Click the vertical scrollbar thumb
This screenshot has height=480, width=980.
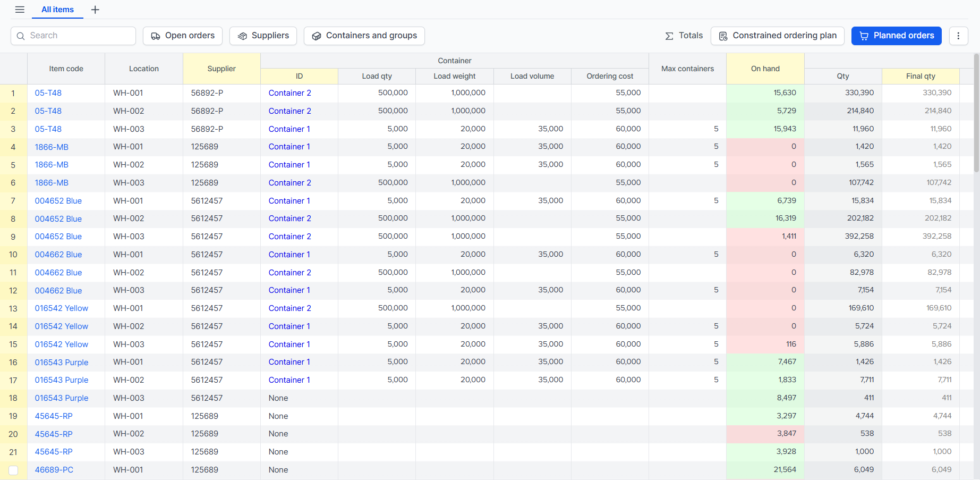[976, 113]
